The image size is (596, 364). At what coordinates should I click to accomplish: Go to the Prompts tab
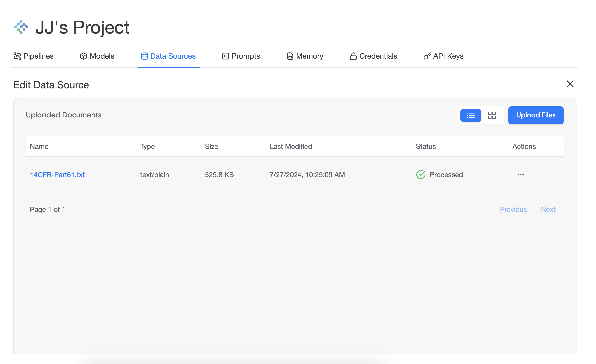[x=241, y=56]
